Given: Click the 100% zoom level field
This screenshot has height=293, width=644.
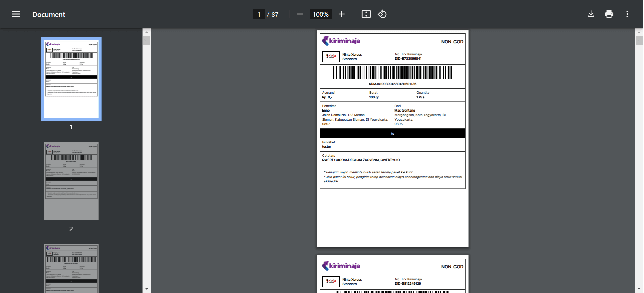Looking at the screenshot, I should pos(320,14).
